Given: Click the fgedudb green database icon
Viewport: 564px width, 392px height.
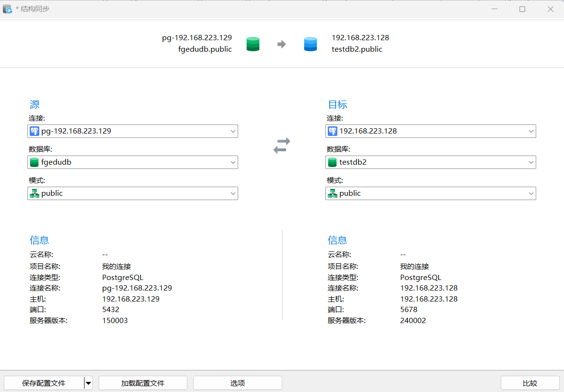Looking at the screenshot, I should pos(35,162).
